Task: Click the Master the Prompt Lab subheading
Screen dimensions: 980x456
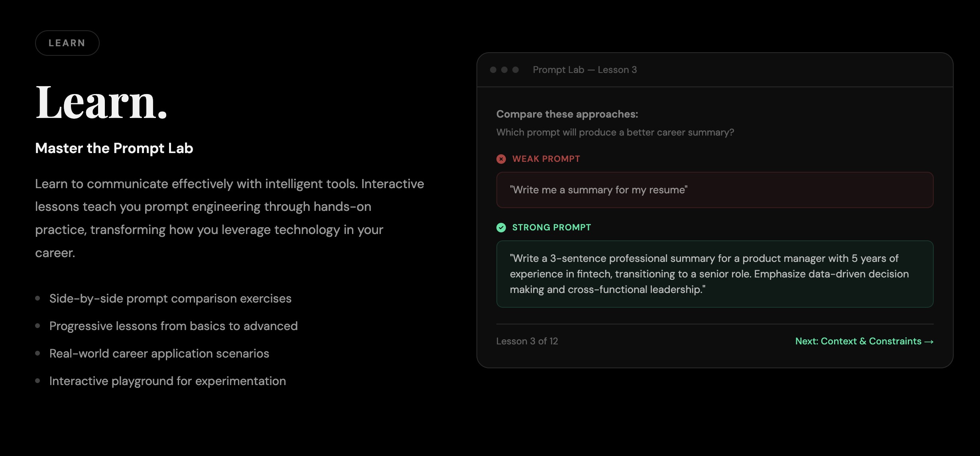Action: coord(114,148)
